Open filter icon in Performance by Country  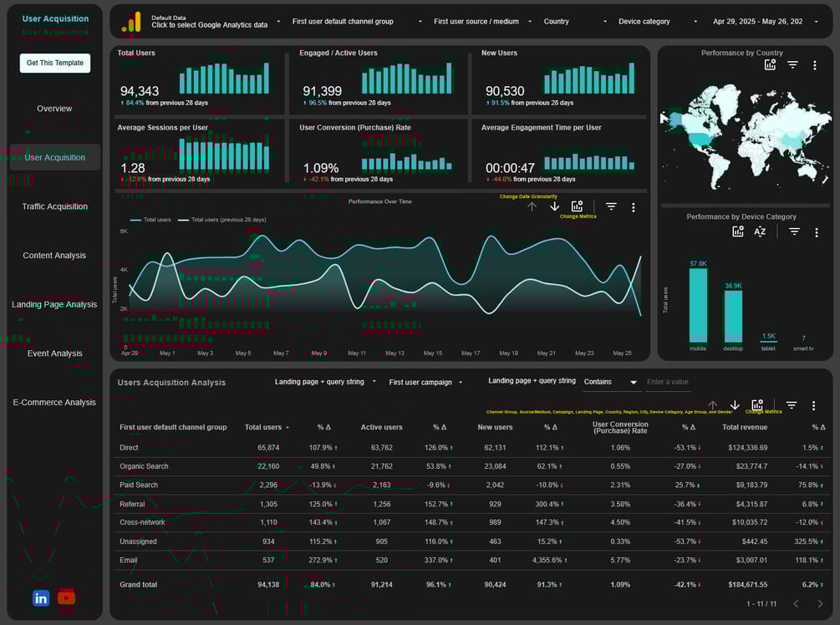point(793,65)
